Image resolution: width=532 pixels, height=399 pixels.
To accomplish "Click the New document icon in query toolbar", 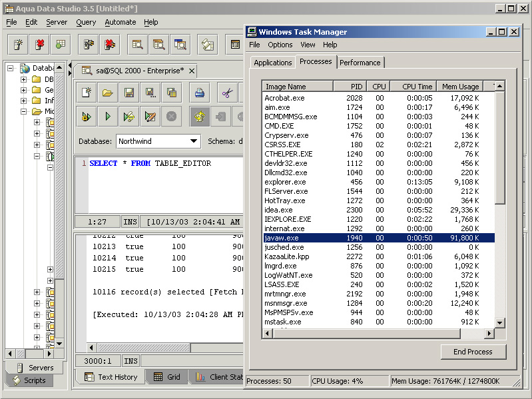I will (85, 93).
